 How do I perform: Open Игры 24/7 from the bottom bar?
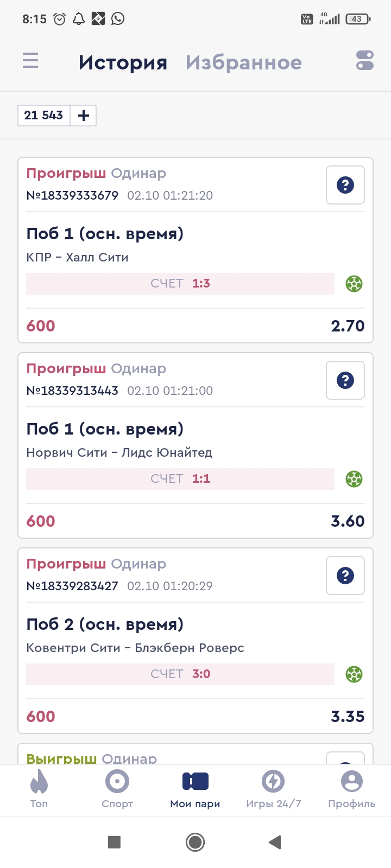pos(273,789)
